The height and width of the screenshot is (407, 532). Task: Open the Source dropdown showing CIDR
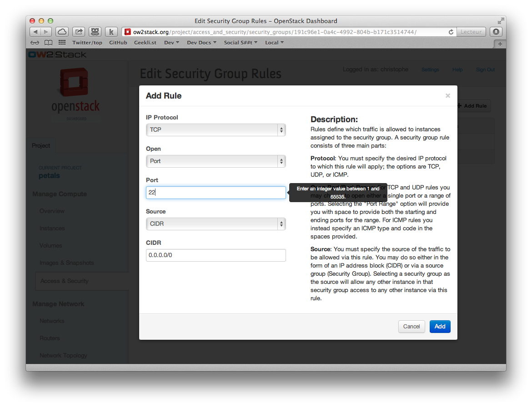[216, 224]
